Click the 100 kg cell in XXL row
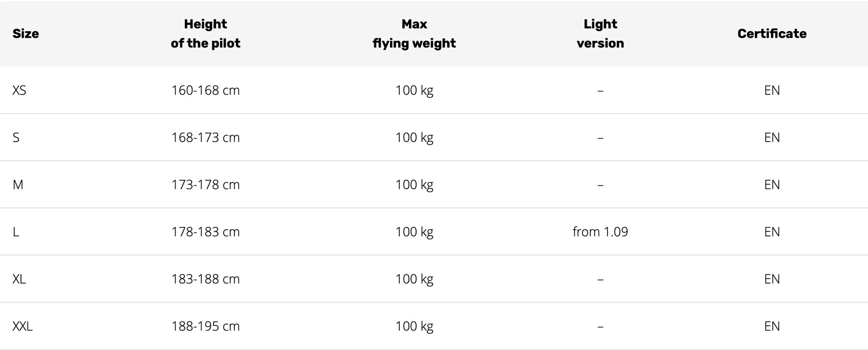Viewport: 868px width, 350px height. pos(414,326)
